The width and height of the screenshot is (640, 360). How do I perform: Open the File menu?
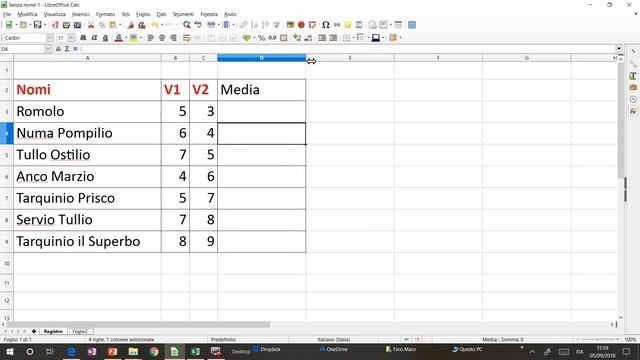tap(7, 14)
